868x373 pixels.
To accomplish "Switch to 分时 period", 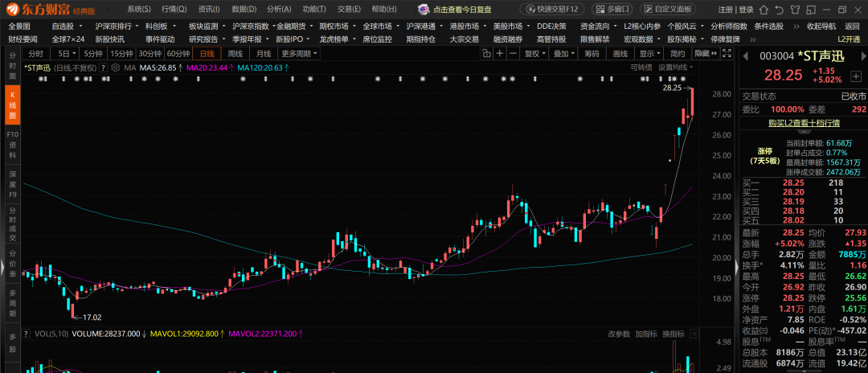I will [35, 53].
